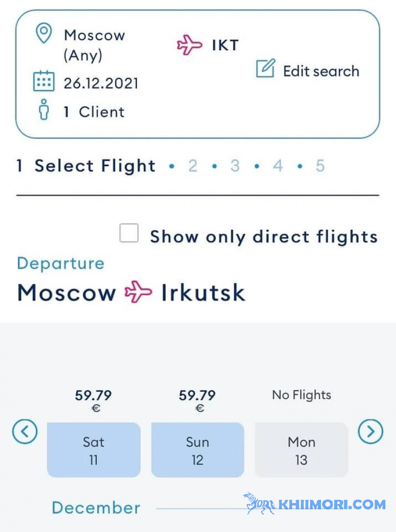The height and width of the screenshot is (532, 396).
Task: Open Edit search link
Action: pos(321,71)
